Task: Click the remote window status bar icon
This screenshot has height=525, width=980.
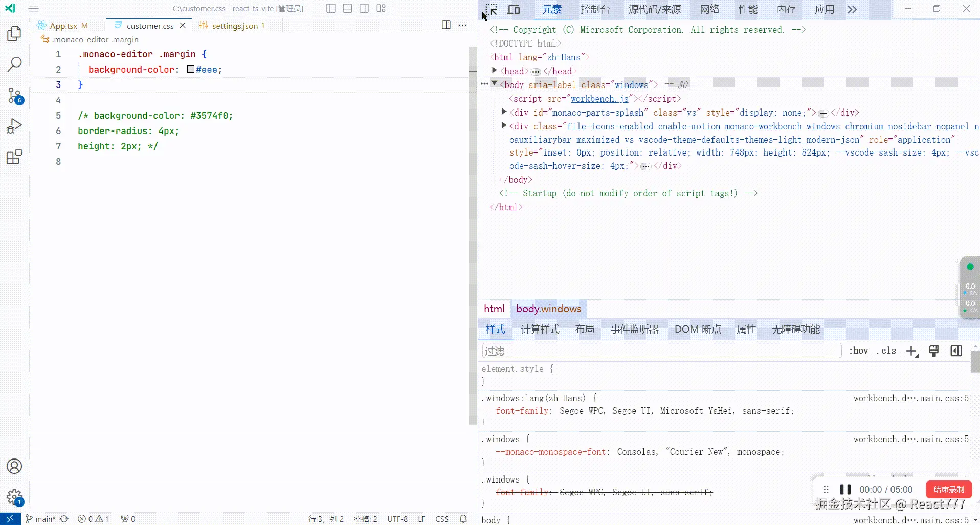Action: coord(10,519)
